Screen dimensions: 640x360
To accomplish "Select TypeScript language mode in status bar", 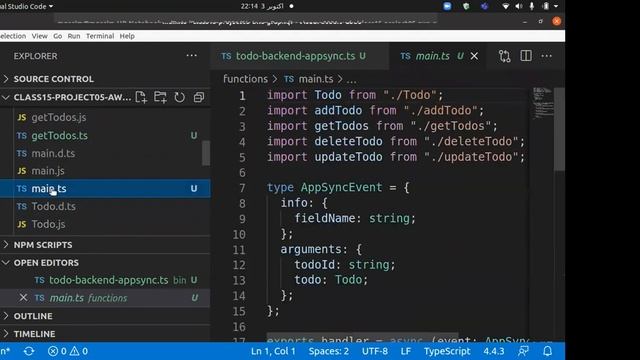I will pos(447,351).
